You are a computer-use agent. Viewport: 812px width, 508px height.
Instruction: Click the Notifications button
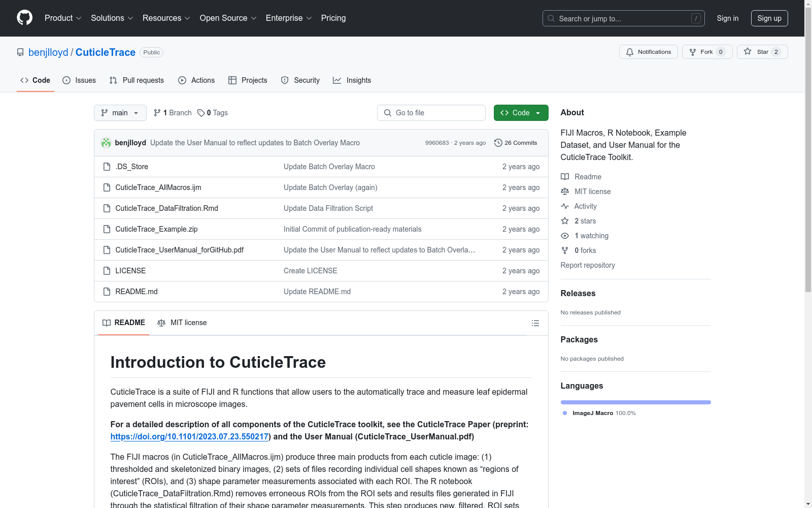648,52
